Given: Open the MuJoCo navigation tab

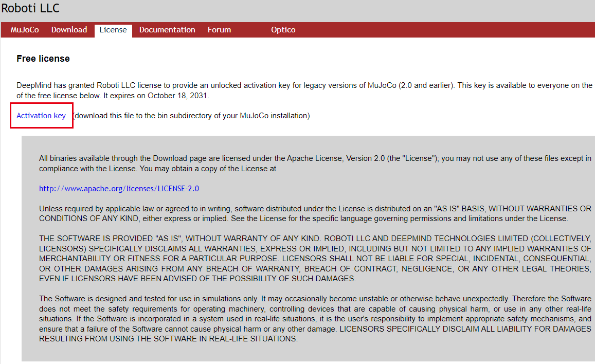Looking at the screenshot, I should click(x=25, y=30).
